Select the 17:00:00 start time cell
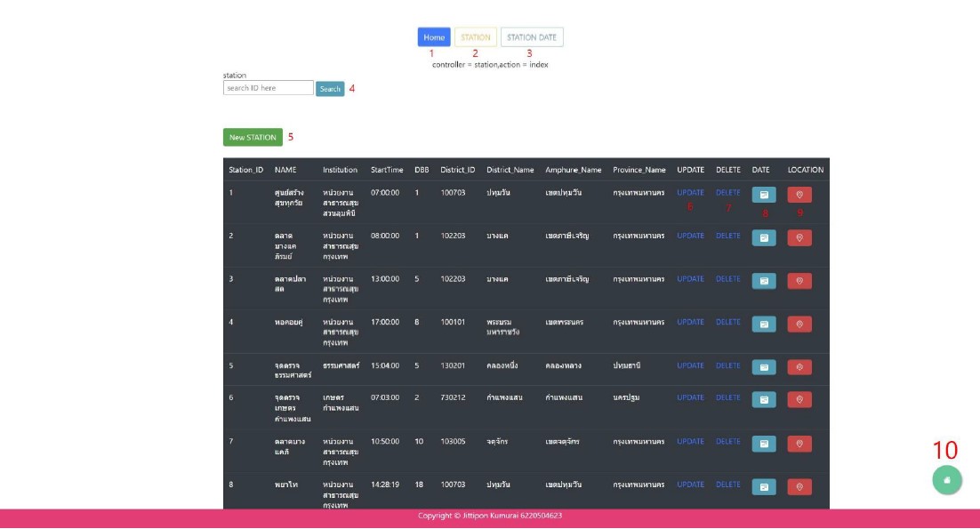 click(x=385, y=322)
